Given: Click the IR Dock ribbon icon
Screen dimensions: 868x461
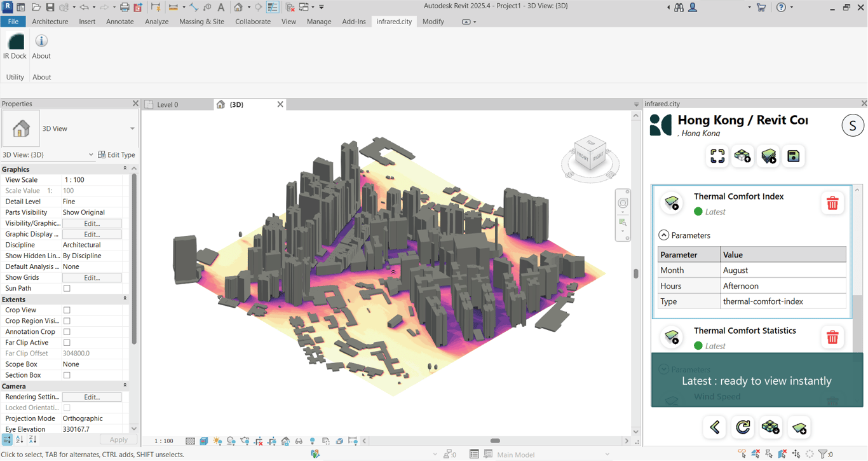Looking at the screenshot, I should [15, 42].
